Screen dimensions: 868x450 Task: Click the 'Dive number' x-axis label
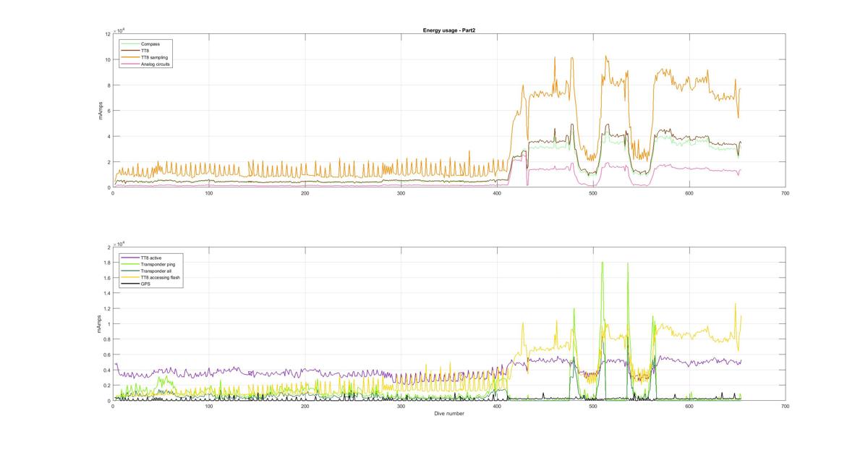coord(448,414)
